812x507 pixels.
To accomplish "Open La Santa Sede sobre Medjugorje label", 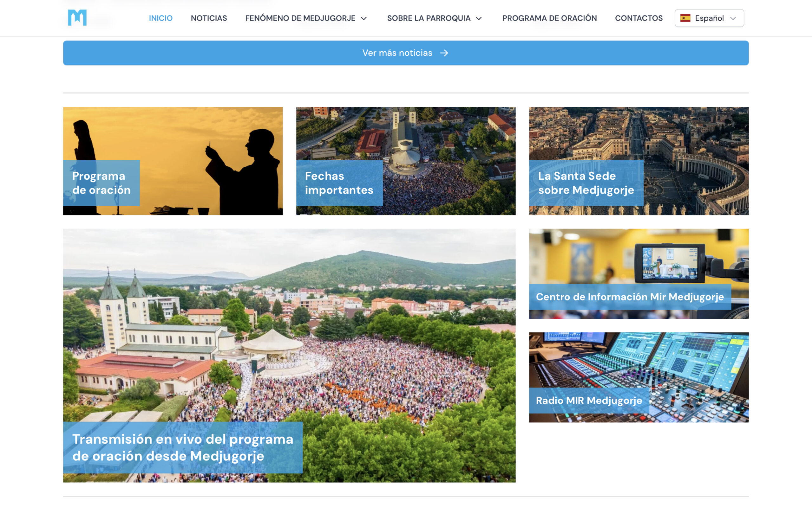I will tap(586, 183).
